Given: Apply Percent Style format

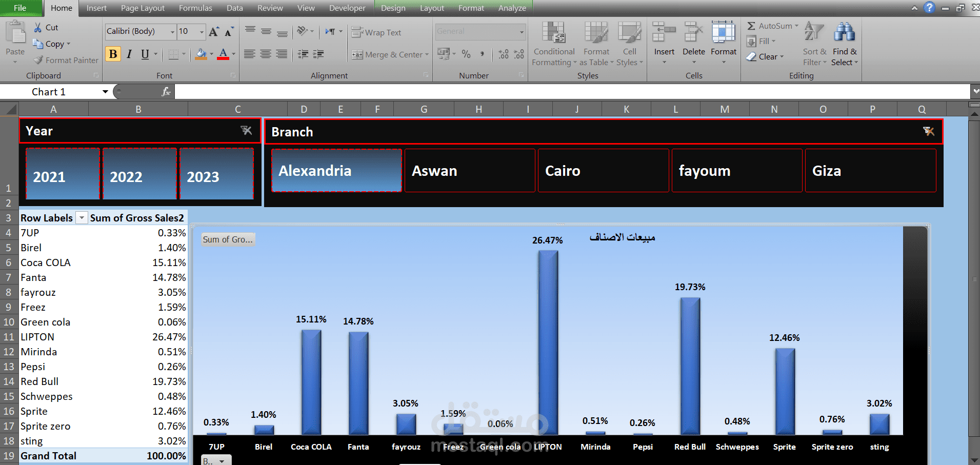Looking at the screenshot, I should 466,54.
